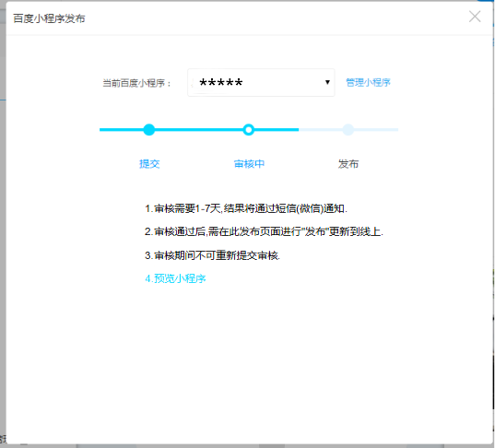Select the 提交 step label
This screenshot has width=495, height=448.
click(149, 164)
